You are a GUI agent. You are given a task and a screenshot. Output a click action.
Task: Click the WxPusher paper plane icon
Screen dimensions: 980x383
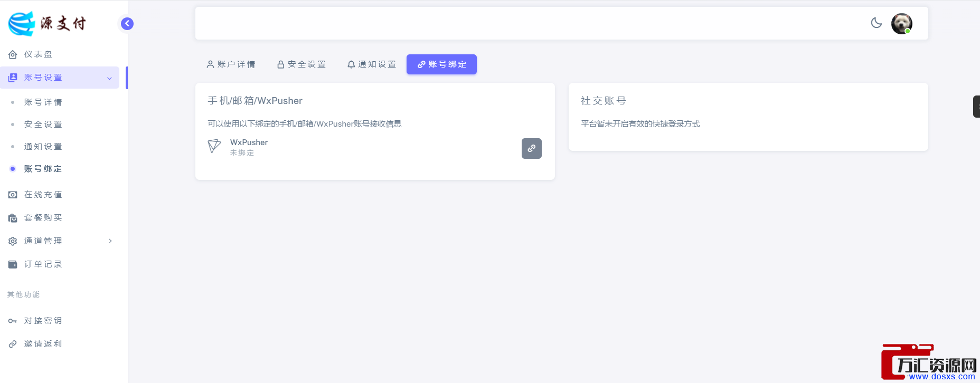pos(214,146)
